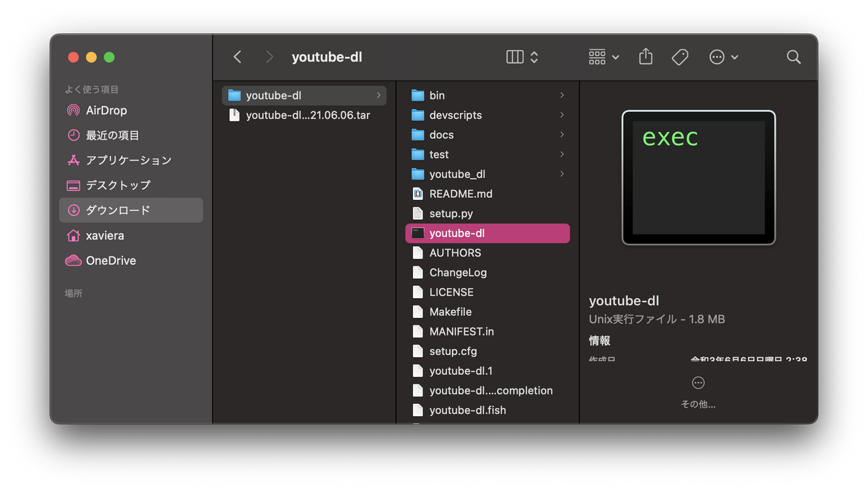Click the 情報 section header in preview
The height and width of the screenshot is (490, 868).
click(x=599, y=341)
